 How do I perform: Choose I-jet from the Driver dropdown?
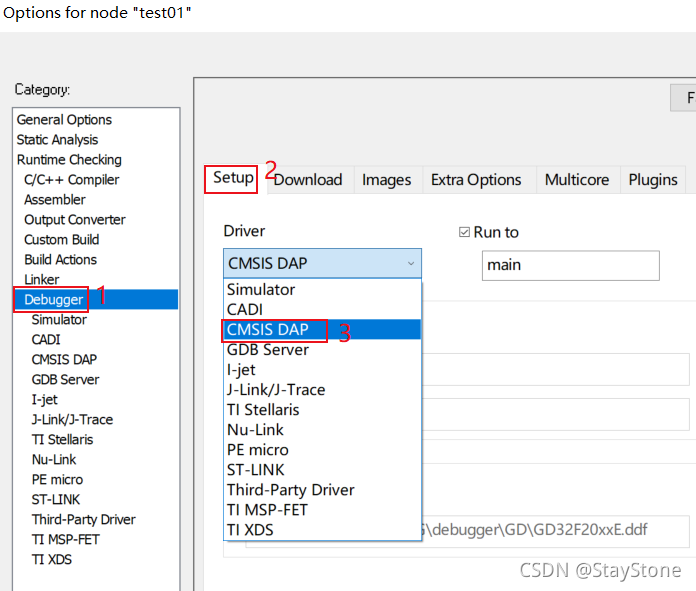[x=322, y=370]
